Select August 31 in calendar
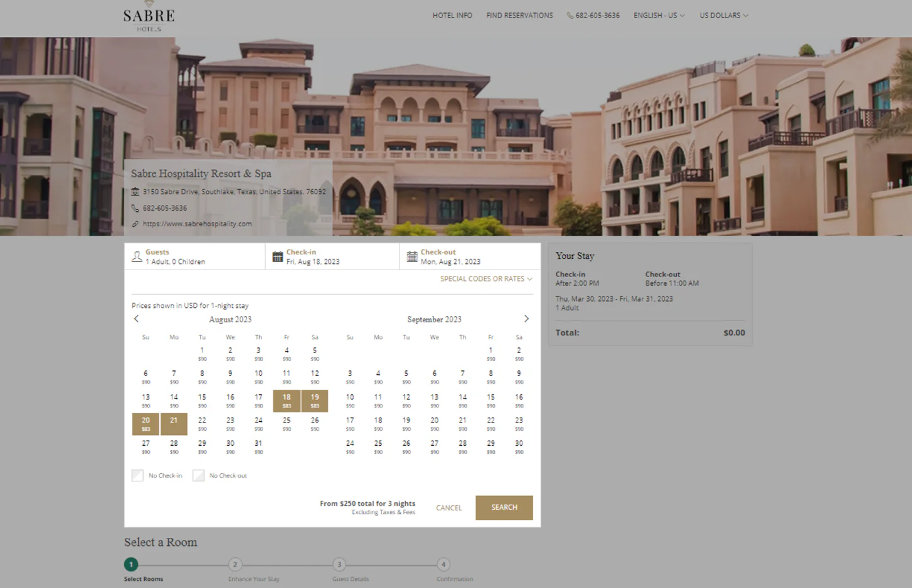 (x=258, y=447)
